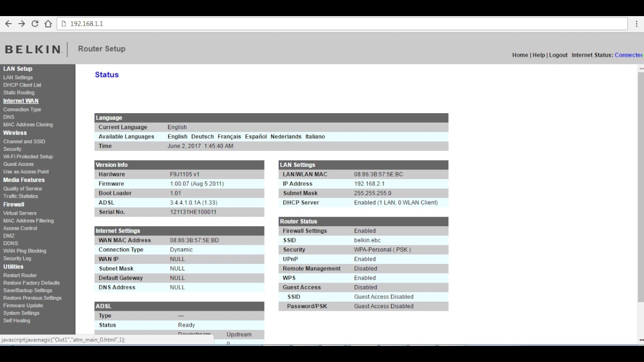Screen dimensions: 644x362
Task: Open Access Control page
Action: tap(20, 228)
